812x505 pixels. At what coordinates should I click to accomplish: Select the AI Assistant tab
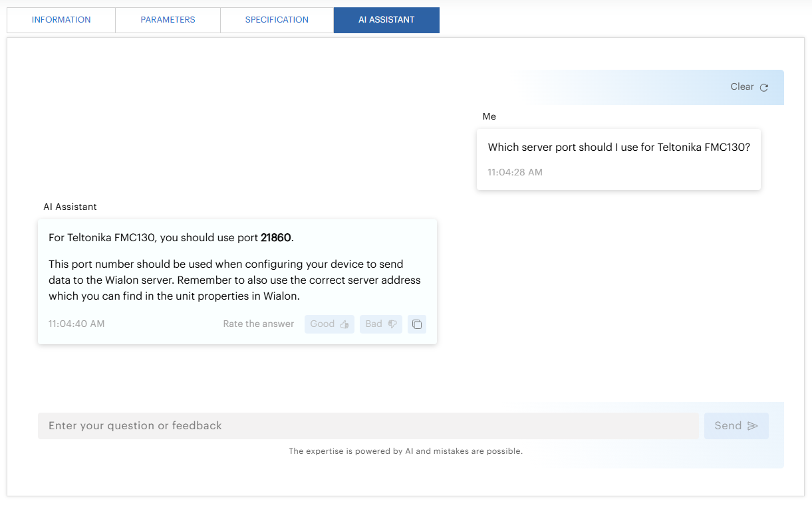386,20
